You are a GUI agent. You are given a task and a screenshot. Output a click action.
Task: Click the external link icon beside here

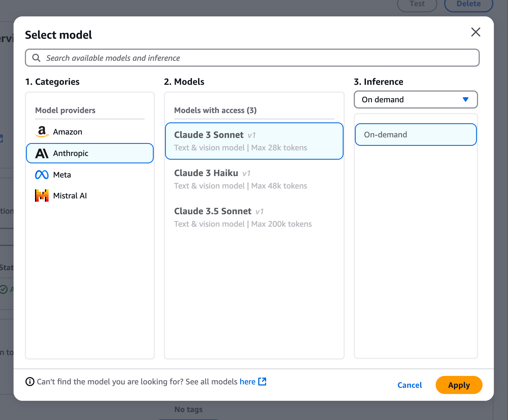tap(262, 382)
